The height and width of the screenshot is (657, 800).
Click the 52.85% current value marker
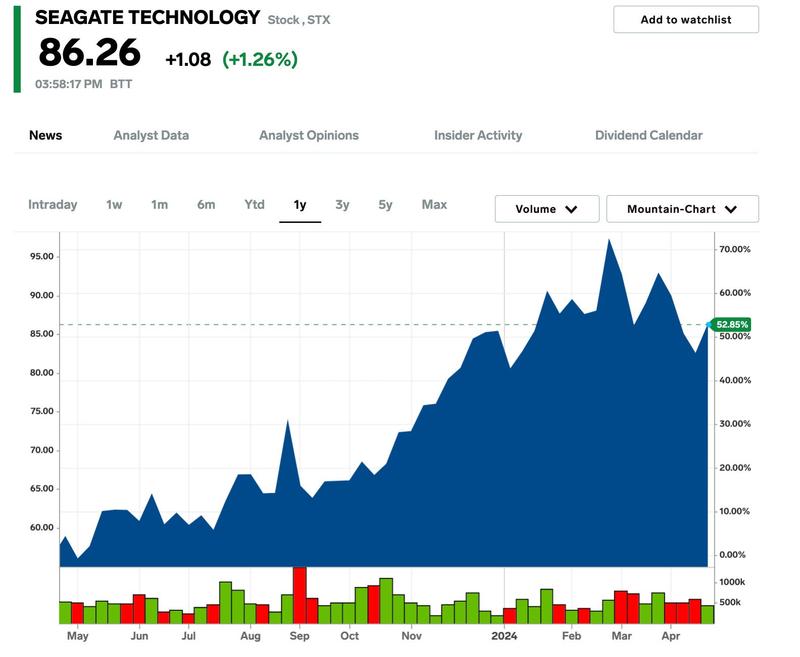731,324
